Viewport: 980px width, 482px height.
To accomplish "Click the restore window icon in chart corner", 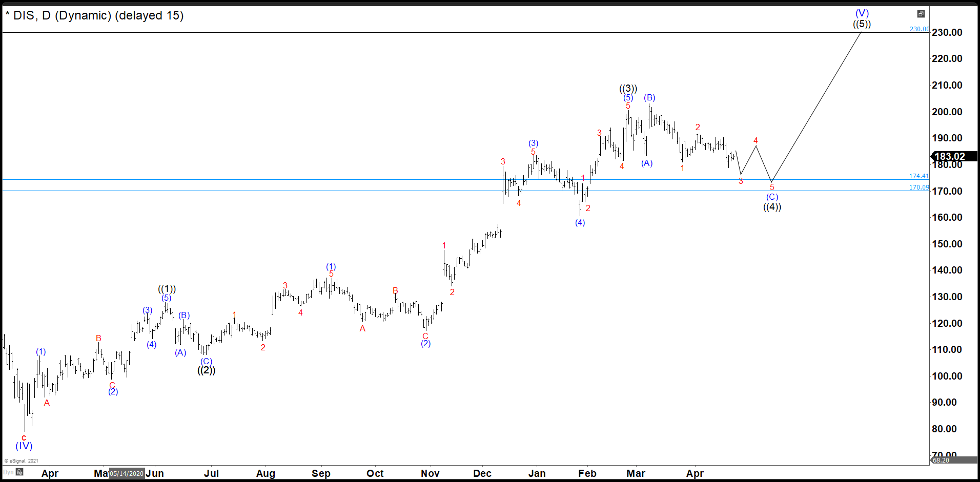I will 921,14.
